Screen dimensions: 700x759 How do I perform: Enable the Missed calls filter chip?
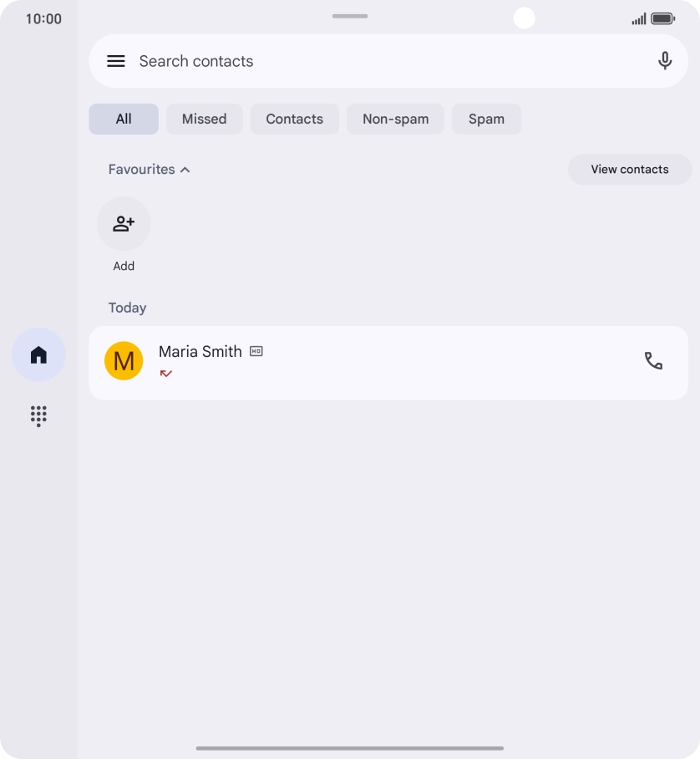204,119
